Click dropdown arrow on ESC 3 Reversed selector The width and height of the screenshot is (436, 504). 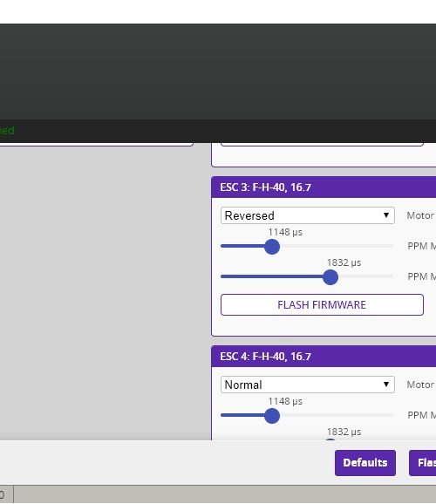pos(386,215)
